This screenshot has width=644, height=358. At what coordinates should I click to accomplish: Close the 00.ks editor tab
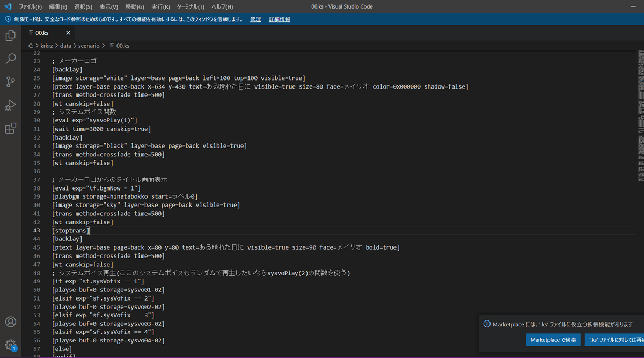[68, 33]
